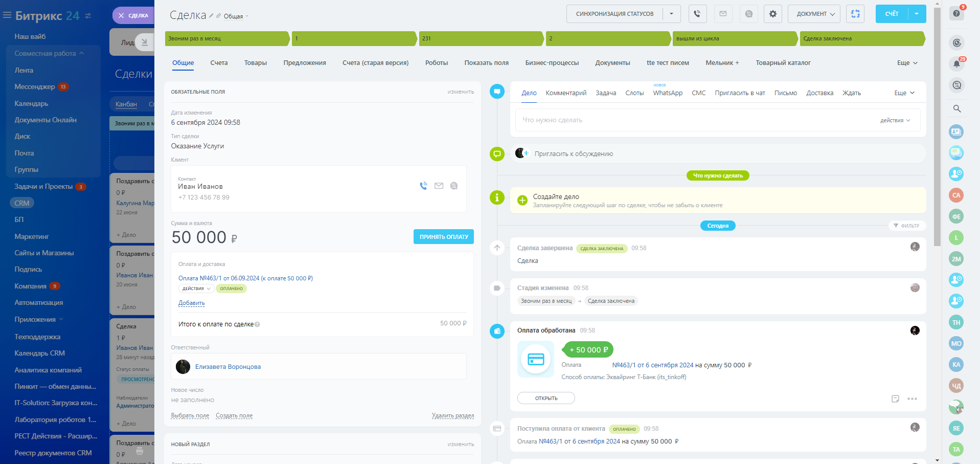Click the envelope icon in top toolbar

pyautogui.click(x=723, y=14)
